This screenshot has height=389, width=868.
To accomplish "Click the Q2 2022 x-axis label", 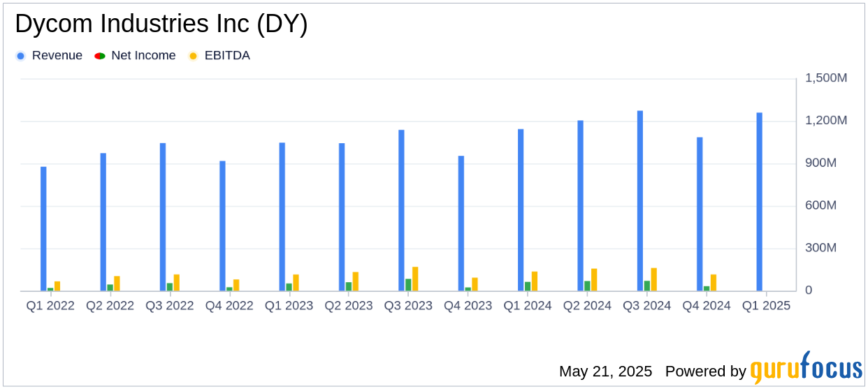I will (x=110, y=306).
